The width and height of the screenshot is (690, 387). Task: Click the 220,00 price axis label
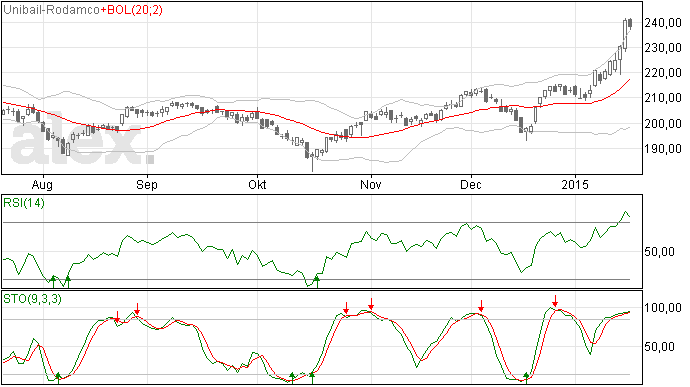pyautogui.click(x=663, y=73)
